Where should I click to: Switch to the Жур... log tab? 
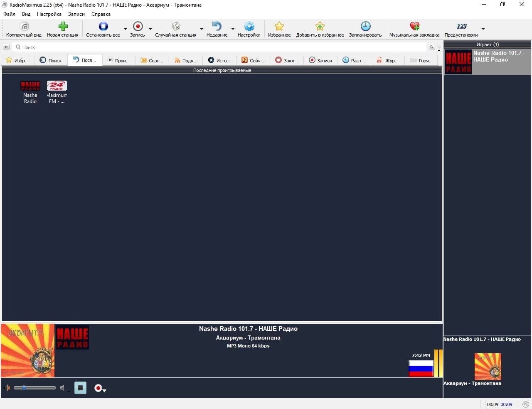click(x=388, y=60)
